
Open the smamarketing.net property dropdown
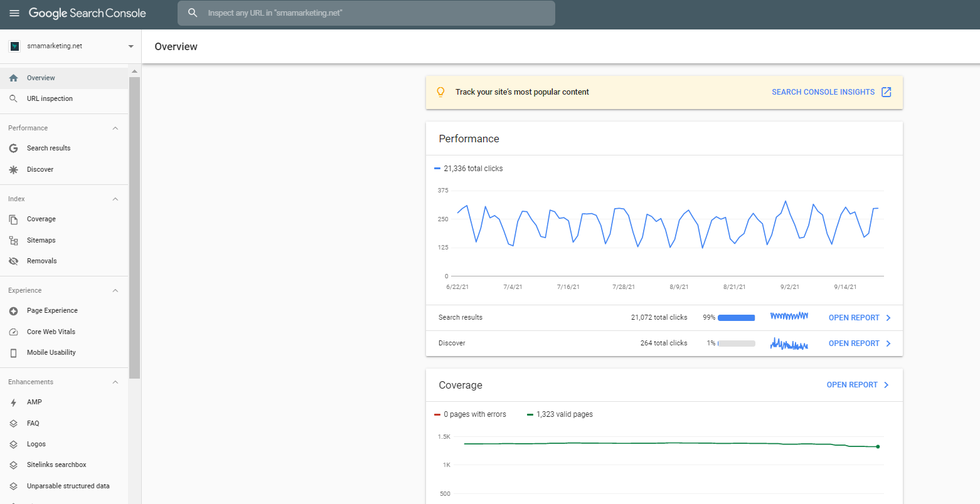pos(130,46)
